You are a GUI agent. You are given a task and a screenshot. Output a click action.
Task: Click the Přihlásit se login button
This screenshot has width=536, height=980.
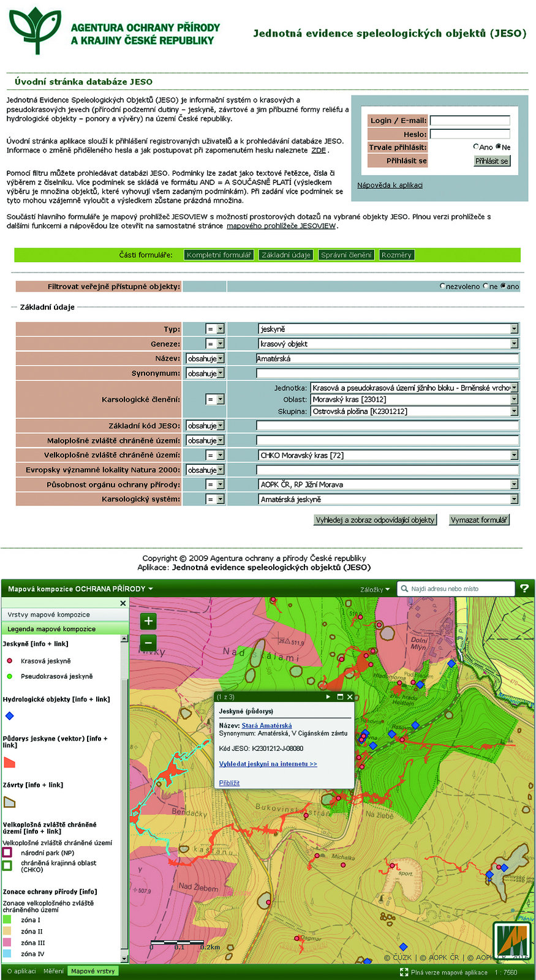click(492, 161)
